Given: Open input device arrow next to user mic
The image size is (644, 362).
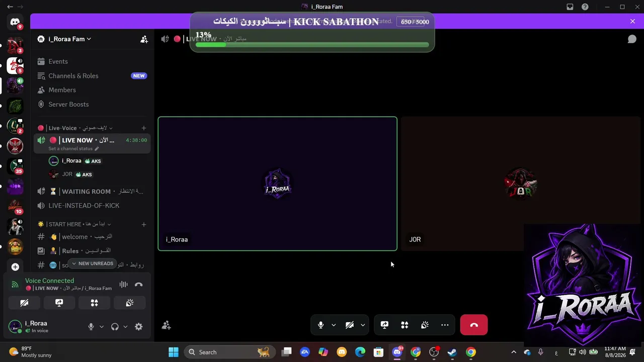Looking at the screenshot, I should pos(101,327).
